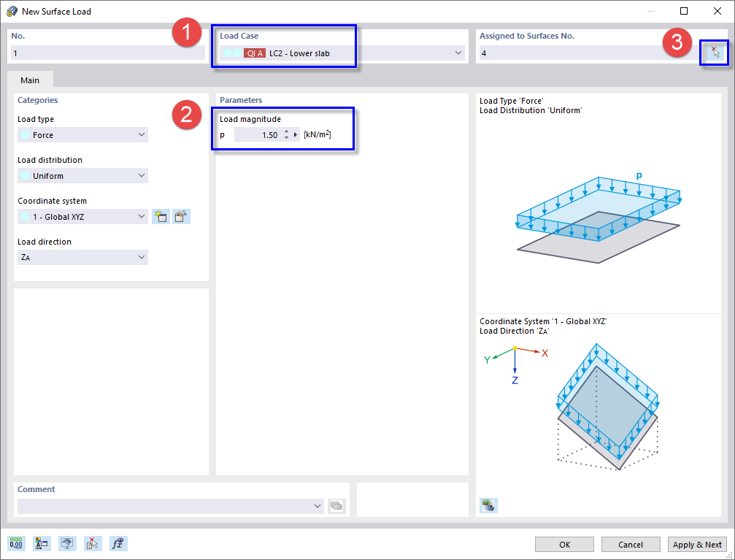
Task: Edit the selected coordinate system via hand icon
Action: 180,216
